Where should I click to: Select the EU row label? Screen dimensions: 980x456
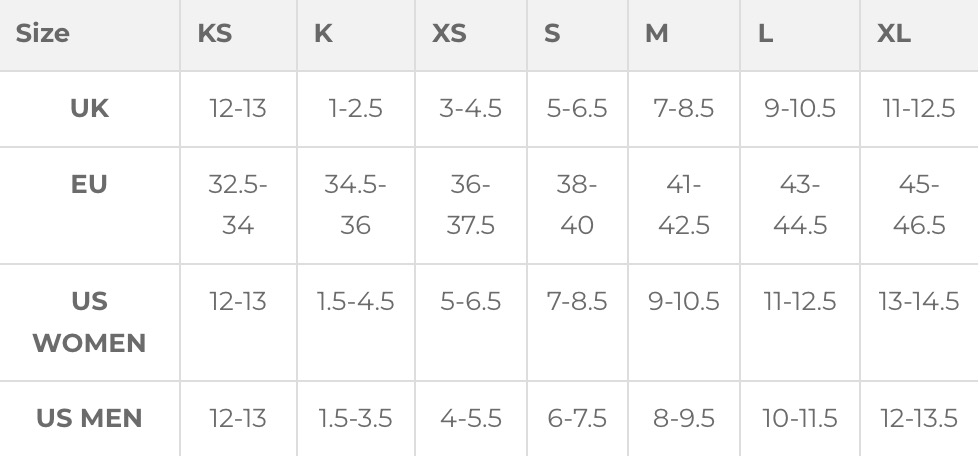click(89, 184)
